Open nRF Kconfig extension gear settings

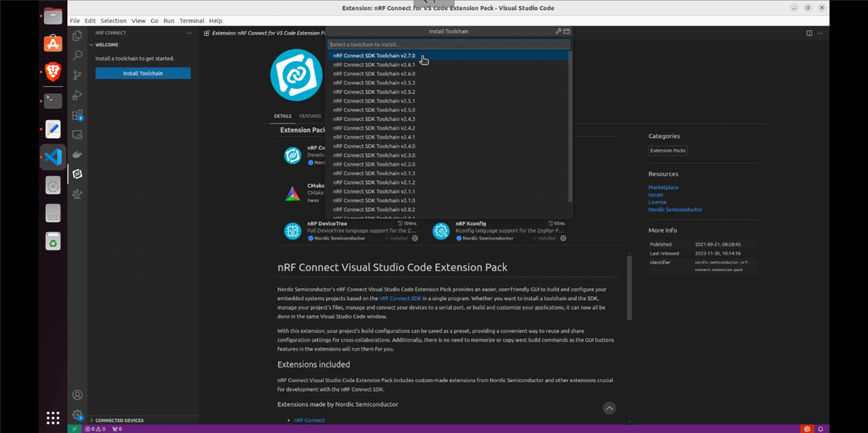coord(563,238)
